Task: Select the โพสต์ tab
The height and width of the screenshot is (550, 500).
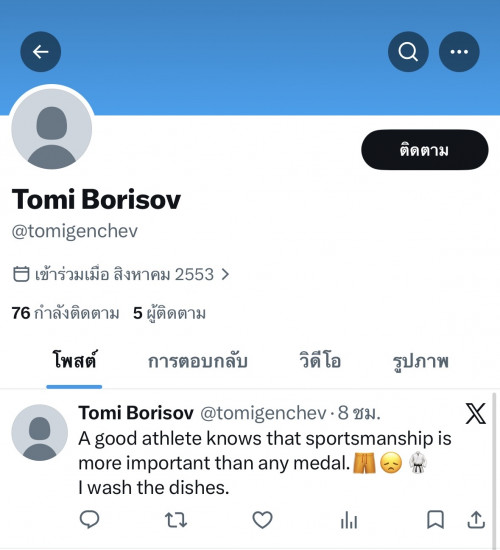Action: click(x=74, y=360)
